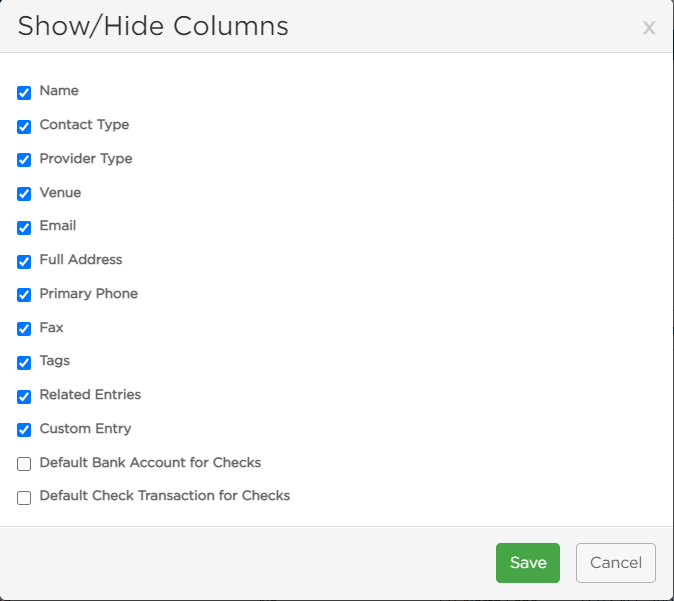Image resolution: width=674 pixels, height=601 pixels.
Task: Uncheck the Fax column checkbox
Action: click(x=24, y=328)
